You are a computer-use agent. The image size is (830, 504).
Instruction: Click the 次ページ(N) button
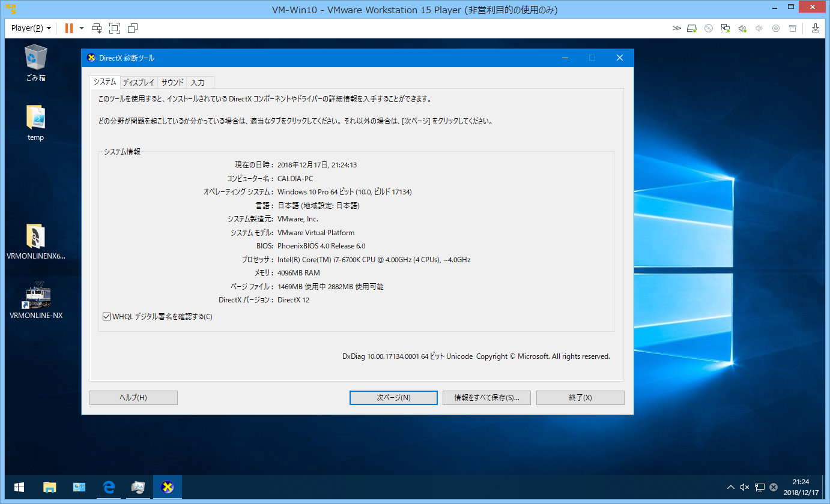coord(393,398)
